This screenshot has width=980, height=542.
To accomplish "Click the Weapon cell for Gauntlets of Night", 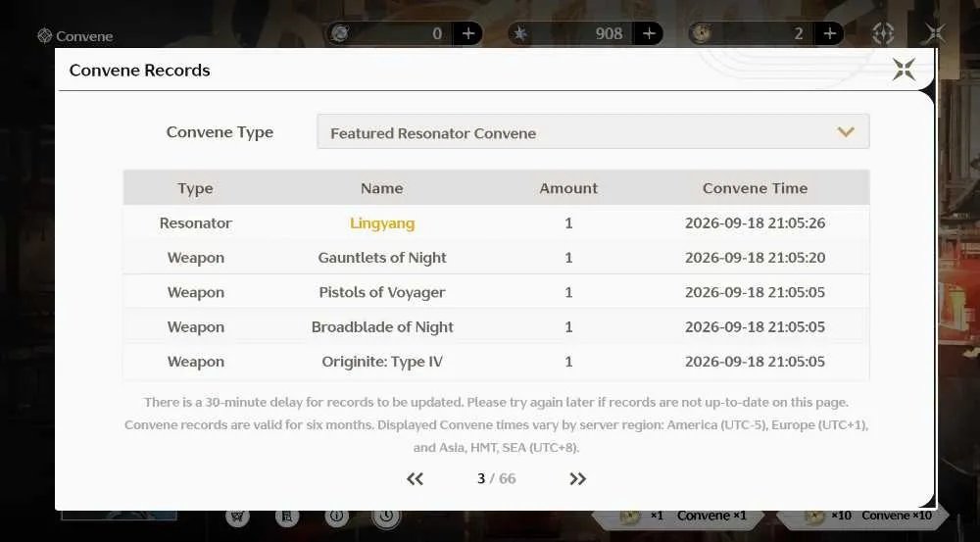I will click(x=196, y=258).
